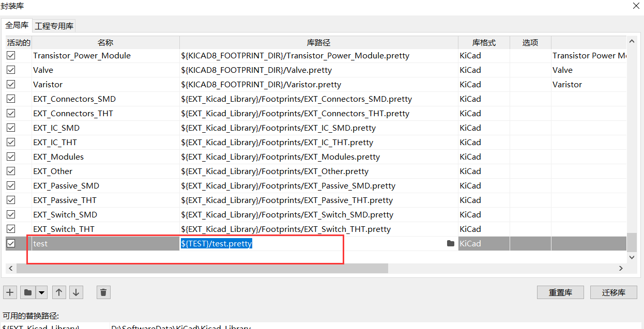Click the 迁移库 button
The height and width of the screenshot is (329, 644).
coord(614,292)
